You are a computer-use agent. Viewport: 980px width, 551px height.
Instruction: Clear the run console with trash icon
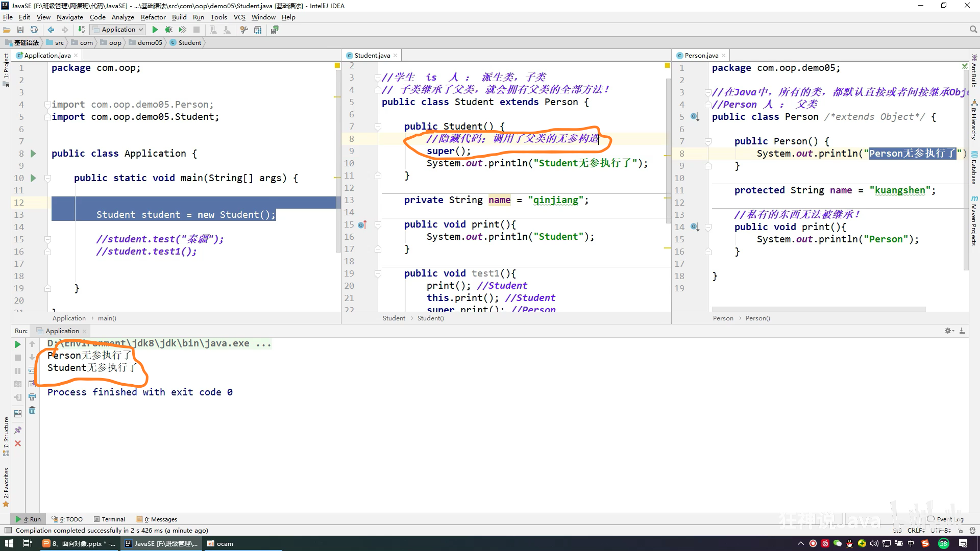(32, 410)
